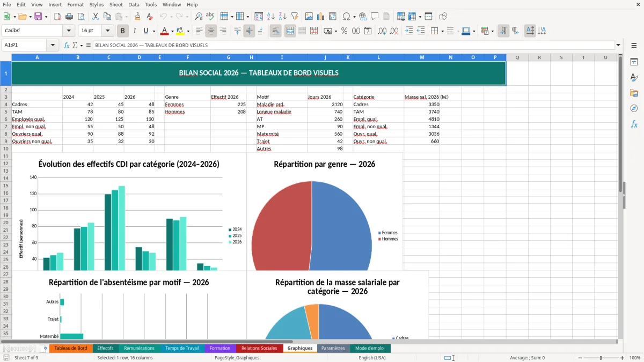Click the status bar zoom slider
Image resolution: width=644 pixels, height=362 pixels.
[x=600, y=358]
